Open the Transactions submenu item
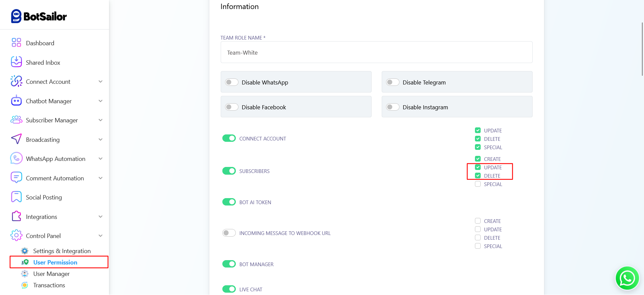This screenshot has height=295, width=644. (49, 285)
